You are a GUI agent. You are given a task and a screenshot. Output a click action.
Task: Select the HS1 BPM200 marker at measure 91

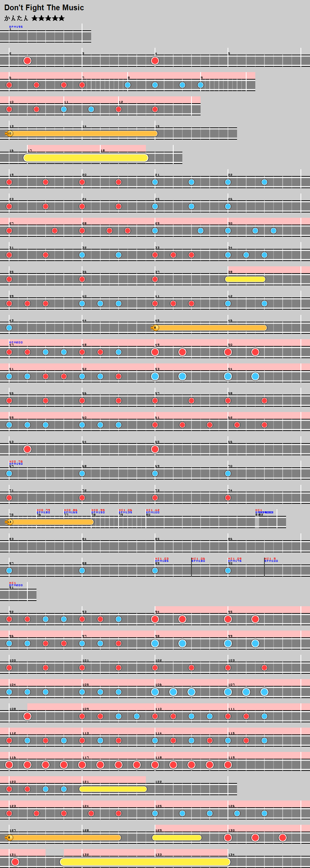click(x=16, y=584)
